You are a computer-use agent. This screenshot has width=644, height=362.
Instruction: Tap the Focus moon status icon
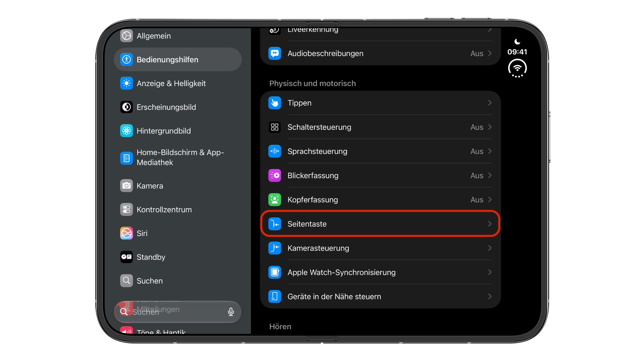point(517,42)
